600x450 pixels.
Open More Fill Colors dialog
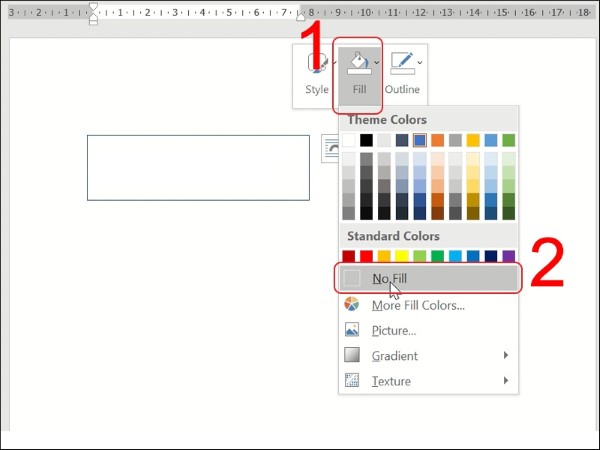click(418, 305)
